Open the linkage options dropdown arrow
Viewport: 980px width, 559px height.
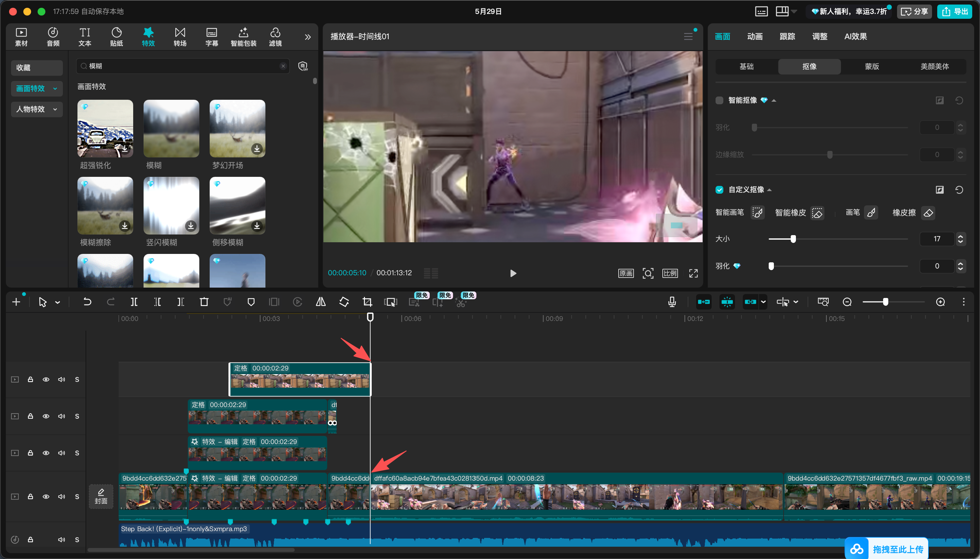(763, 302)
